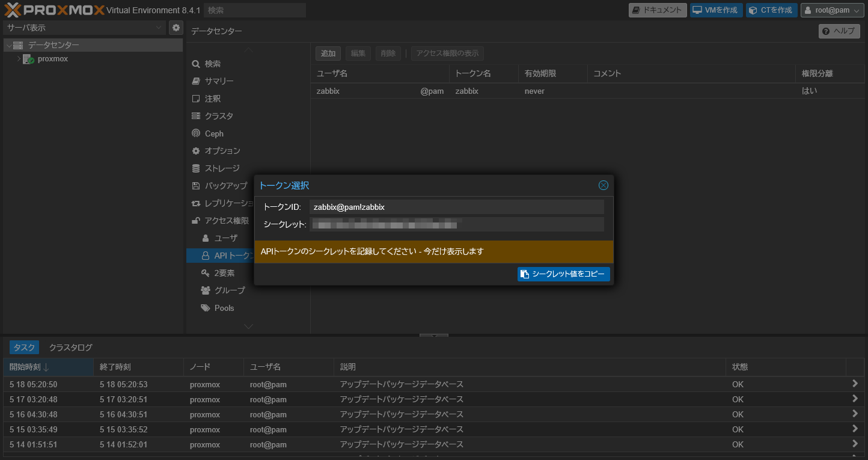Open Ceph menu item

click(214, 133)
